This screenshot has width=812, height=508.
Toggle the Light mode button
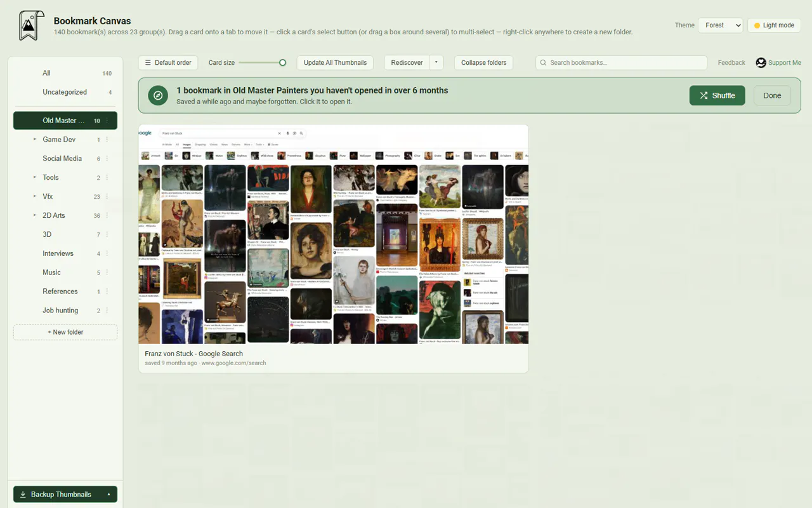[774, 25]
